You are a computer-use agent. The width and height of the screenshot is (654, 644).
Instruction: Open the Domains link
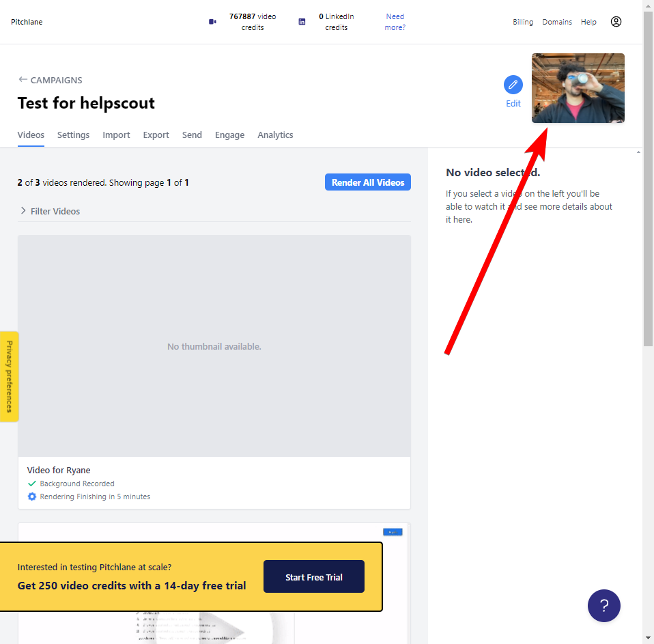click(557, 22)
